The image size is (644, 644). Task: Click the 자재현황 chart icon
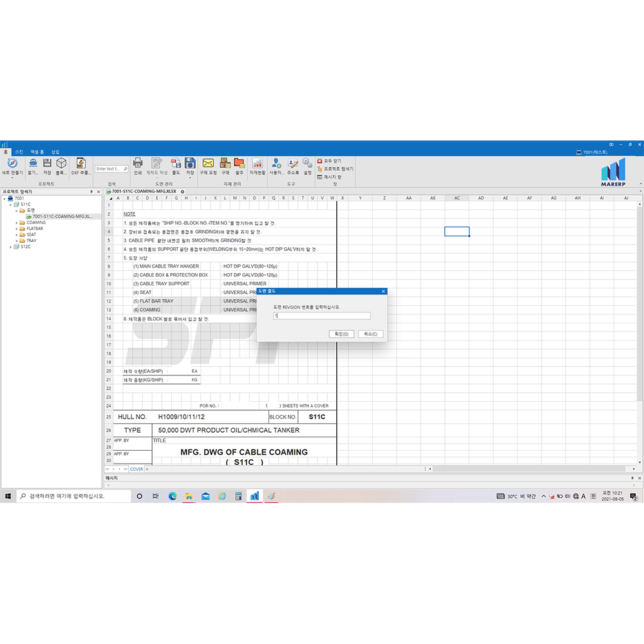point(257,164)
